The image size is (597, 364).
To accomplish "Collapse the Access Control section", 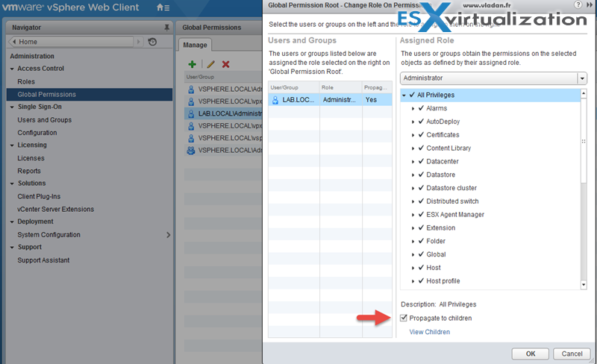I will [12, 69].
